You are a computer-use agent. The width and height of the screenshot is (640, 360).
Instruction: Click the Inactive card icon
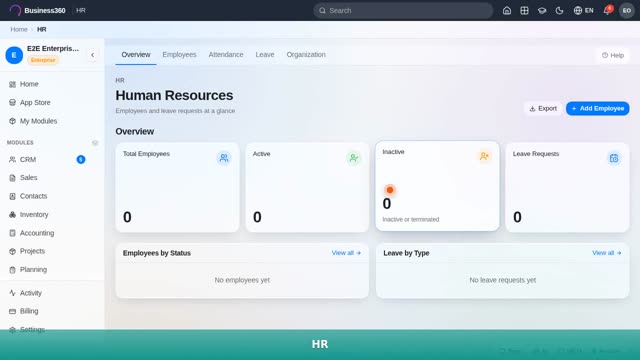pos(484,156)
